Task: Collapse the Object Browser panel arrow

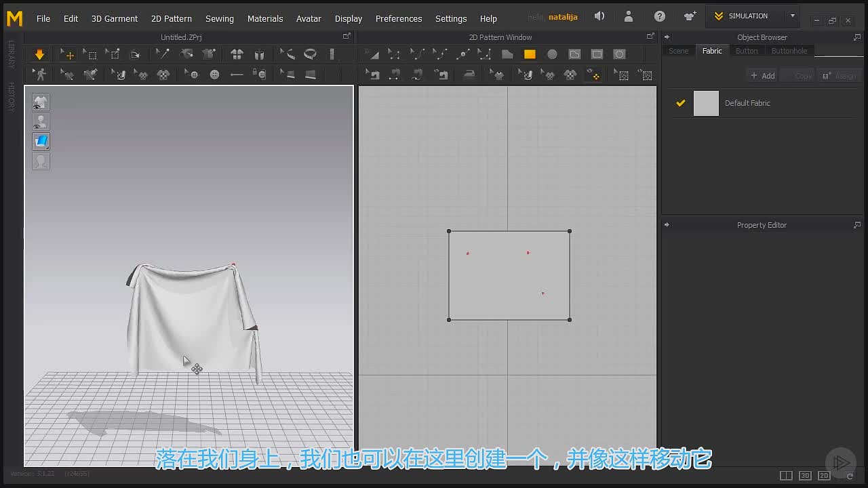Action: [667, 37]
